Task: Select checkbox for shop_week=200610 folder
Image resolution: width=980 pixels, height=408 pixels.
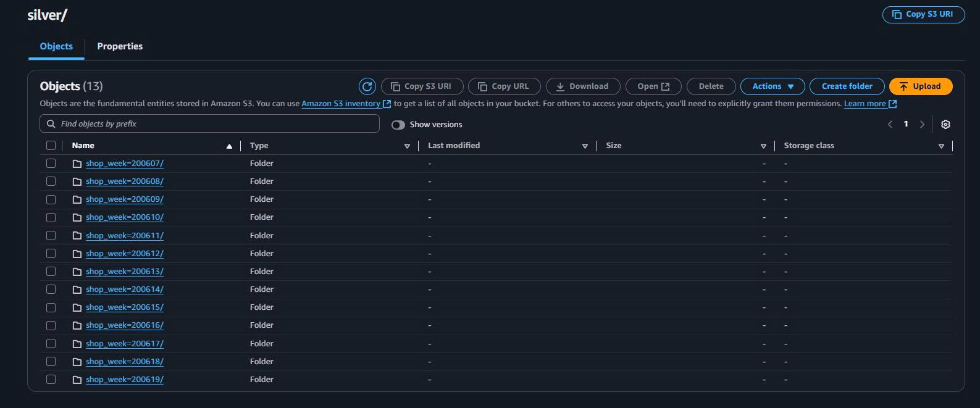Action: [51, 217]
